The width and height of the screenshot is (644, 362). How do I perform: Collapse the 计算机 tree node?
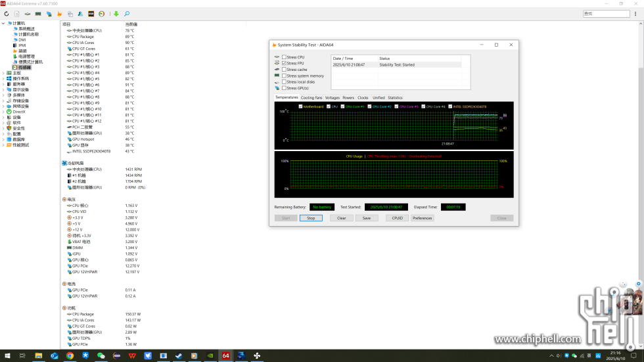click(3, 24)
